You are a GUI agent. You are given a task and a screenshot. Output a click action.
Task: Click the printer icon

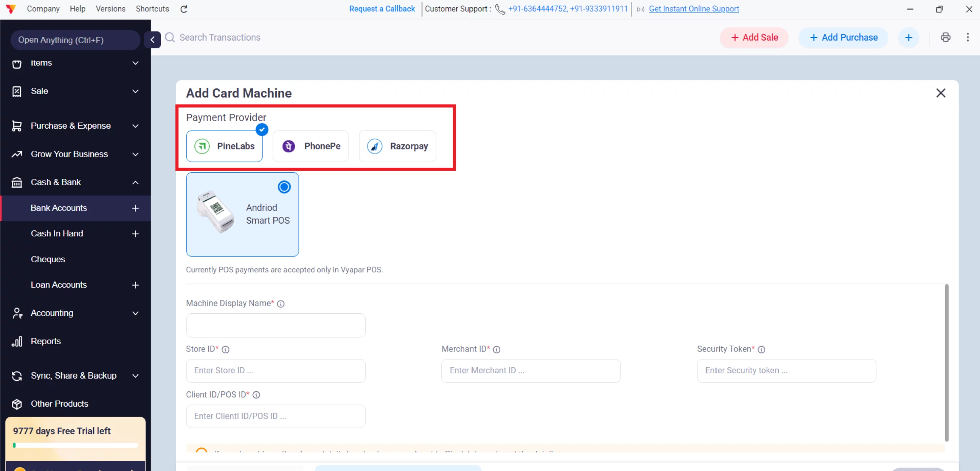click(x=946, y=37)
